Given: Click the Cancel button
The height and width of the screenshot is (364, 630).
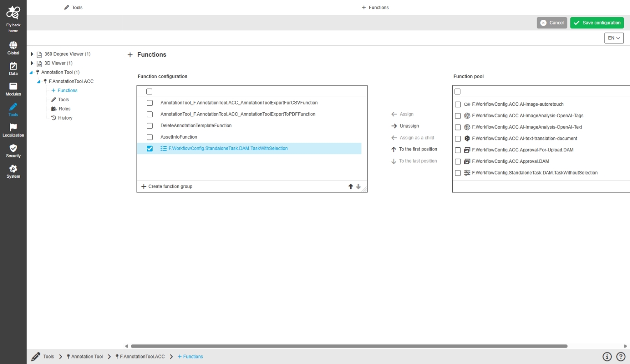Looking at the screenshot, I should (x=552, y=23).
